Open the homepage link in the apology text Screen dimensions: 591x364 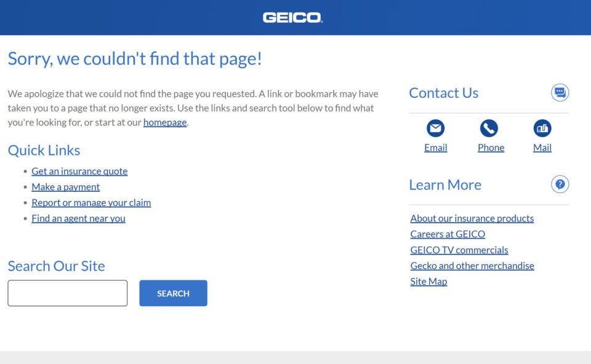164,122
